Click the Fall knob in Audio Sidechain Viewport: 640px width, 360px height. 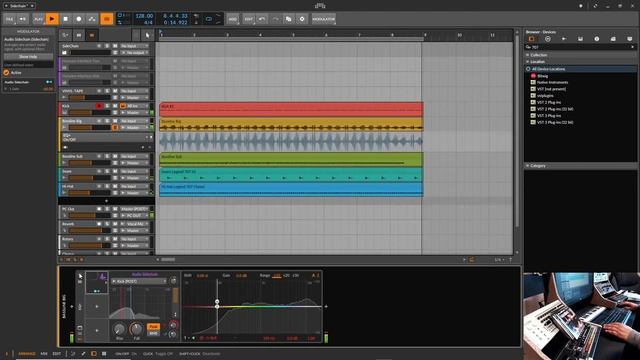pyautogui.click(x=136, y=329)
